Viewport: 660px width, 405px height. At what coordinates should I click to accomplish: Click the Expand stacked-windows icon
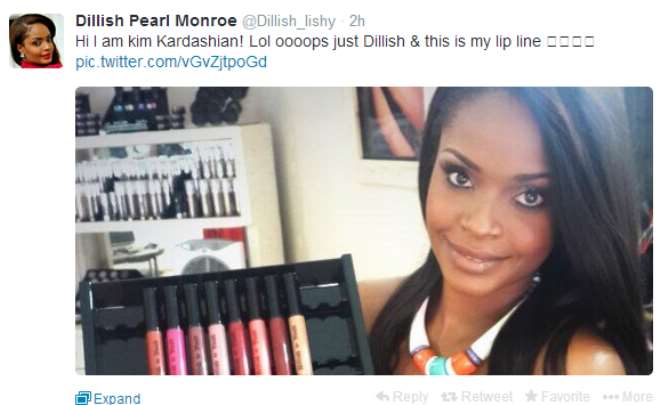coord(83,398)
